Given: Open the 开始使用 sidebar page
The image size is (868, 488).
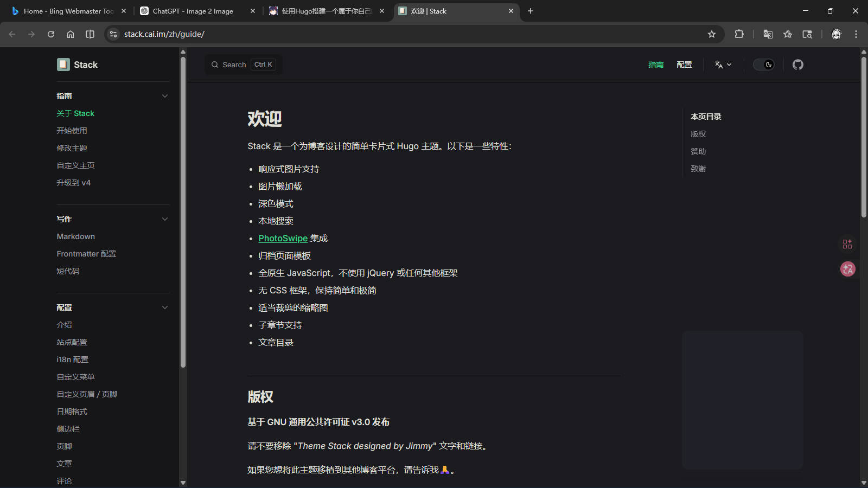Looking at the screenshot, I should pyautogui.click(x=72, y=131).
